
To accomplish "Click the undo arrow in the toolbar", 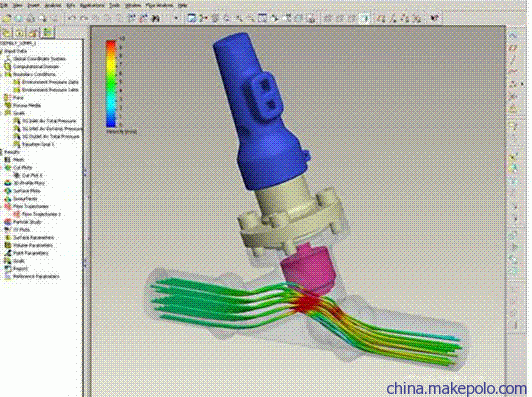I will click(71, 18).
